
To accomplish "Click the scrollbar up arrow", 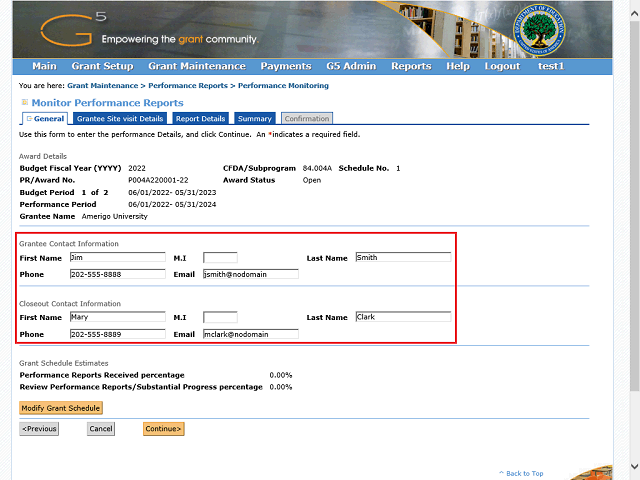I will 634,13.
